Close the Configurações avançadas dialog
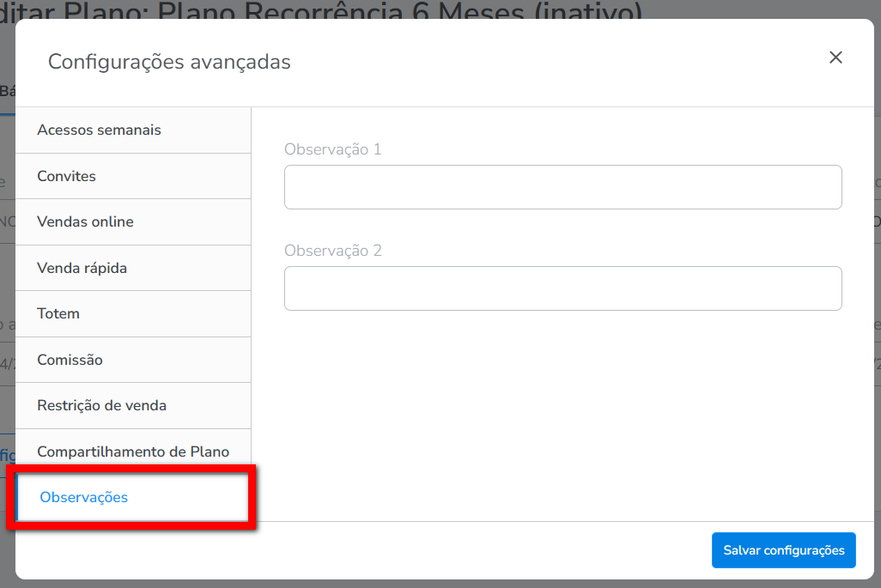Viewport: 881px width, 588px height. pos(835,58)
